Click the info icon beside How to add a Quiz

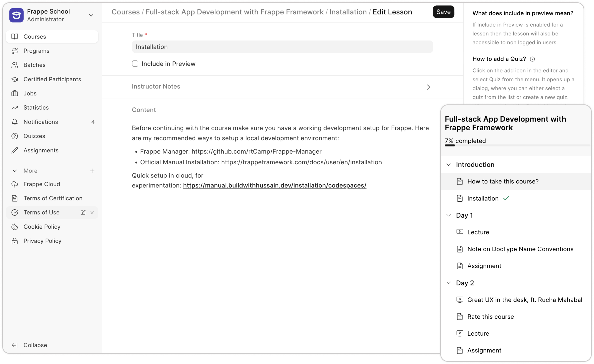coord(532,59)
